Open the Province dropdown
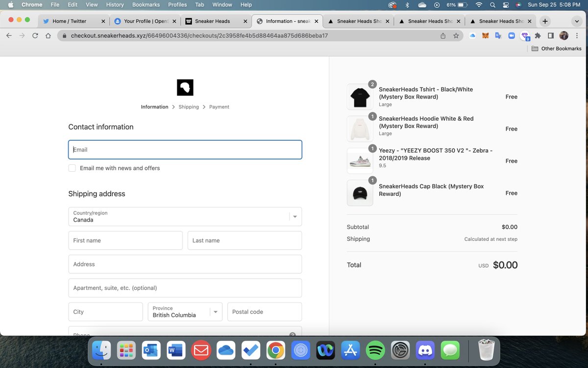 [185, 312]
